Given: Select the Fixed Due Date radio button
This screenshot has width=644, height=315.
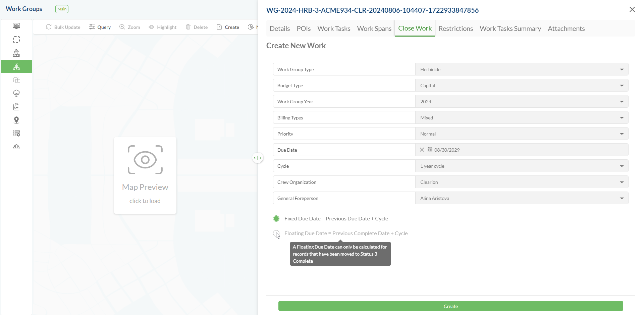Looking at the screenshot, I should click(x=276, y=219).
